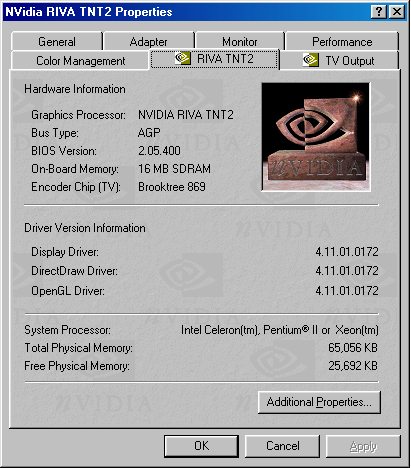Viewport: 411px width, 468px height.
Task: Switch to the General tab
Action: coord(57,42)
